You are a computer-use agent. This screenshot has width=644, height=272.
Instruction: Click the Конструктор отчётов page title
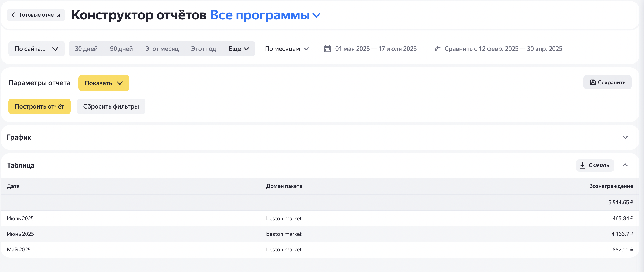click(139, 15)
